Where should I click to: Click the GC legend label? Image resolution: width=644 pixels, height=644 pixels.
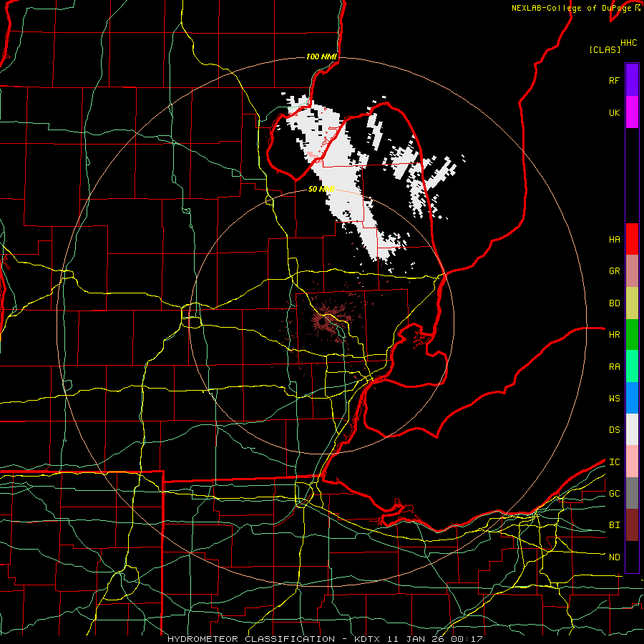[x=614, y=494]
